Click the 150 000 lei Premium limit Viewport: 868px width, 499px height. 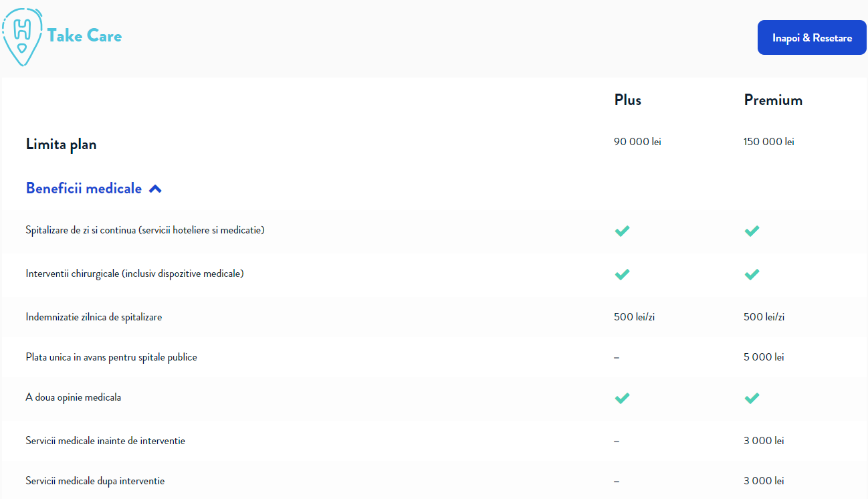769,142
